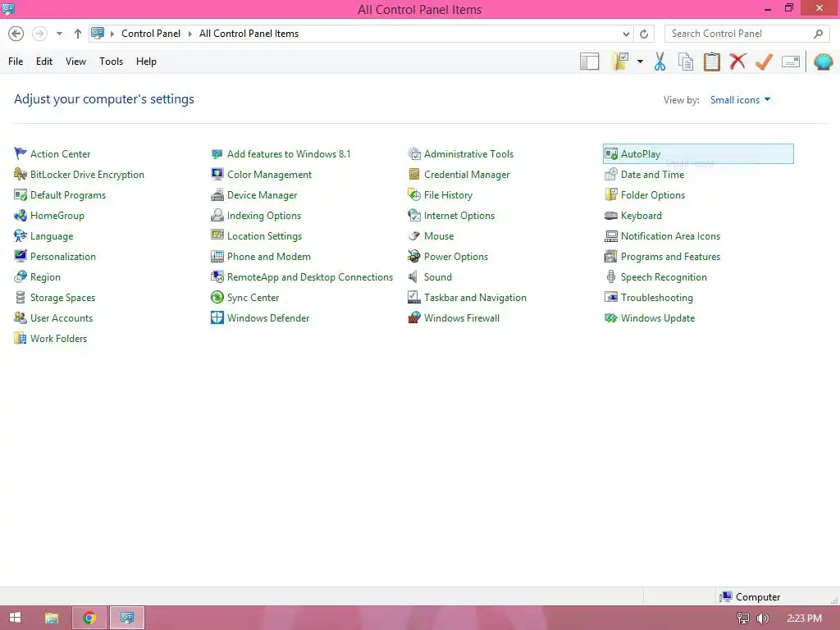Open the Edit menu
Image resolution: width=840 pixels, height=630 pixels.
[44, 61]
